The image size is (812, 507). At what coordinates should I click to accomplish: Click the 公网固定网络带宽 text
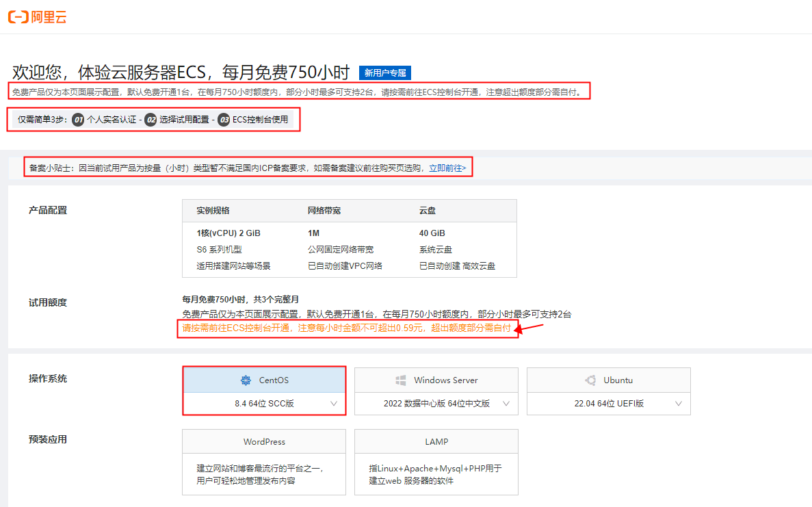(340, 250)
